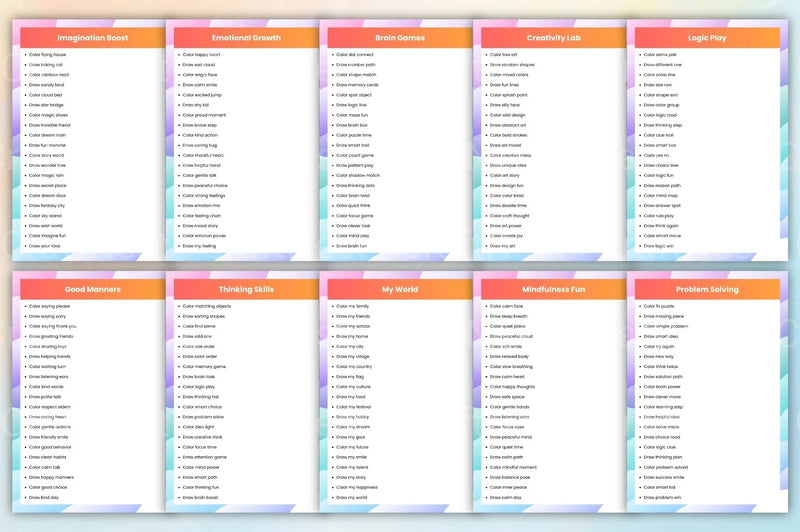Select the "Draw your idea" list item
Screen dimensions: 800x532
[x=44, y=246]
